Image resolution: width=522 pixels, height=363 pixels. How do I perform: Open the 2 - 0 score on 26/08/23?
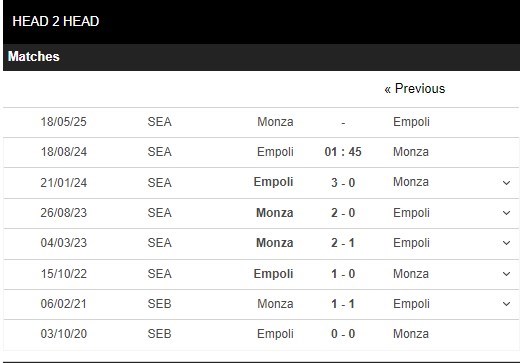(343, 213)
